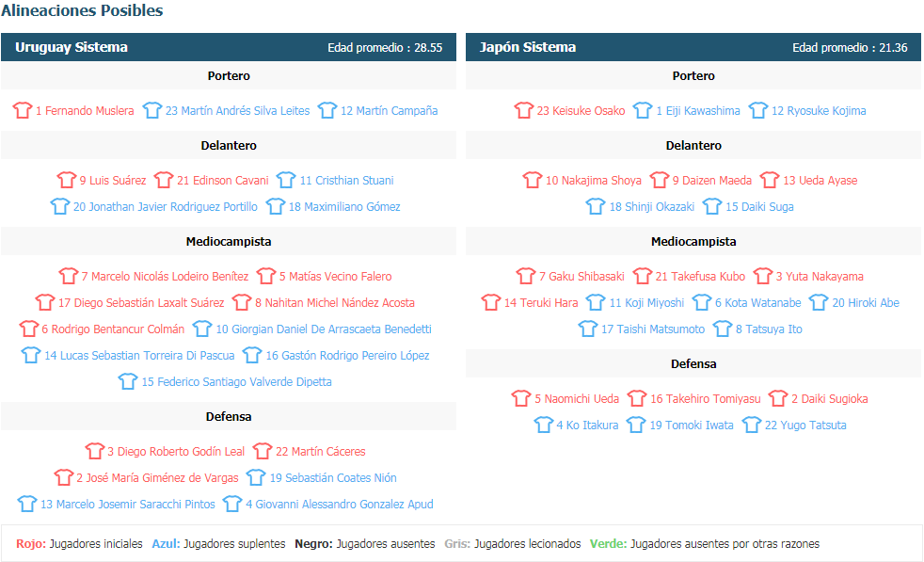Click the red shirt icon next to Takefusa Kubo

point(643,276)
